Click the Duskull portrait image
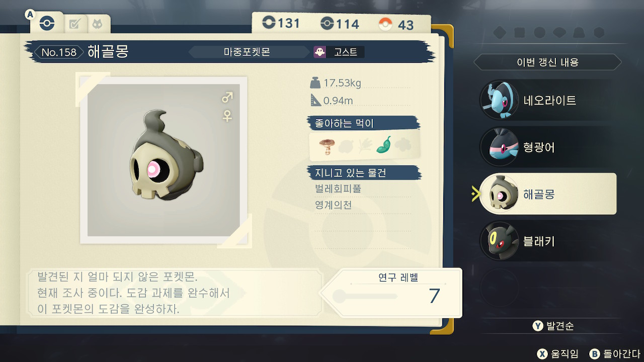Screen dimensions: 644x362 point(164,160)
